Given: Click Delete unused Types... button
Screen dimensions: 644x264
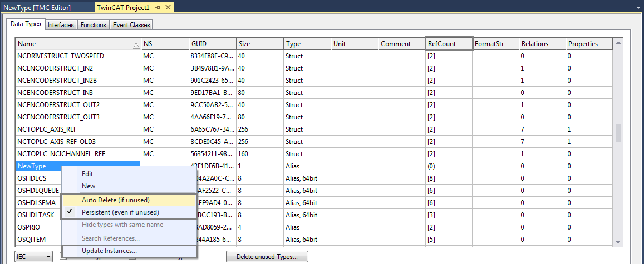Looking at the screenshot, I should pos(267,257).
